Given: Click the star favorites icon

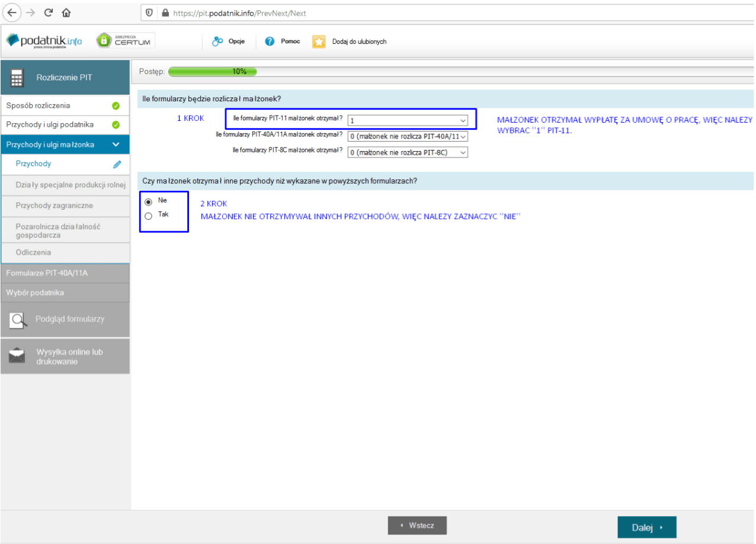Looking at the screenshot, I should (319, 41).
